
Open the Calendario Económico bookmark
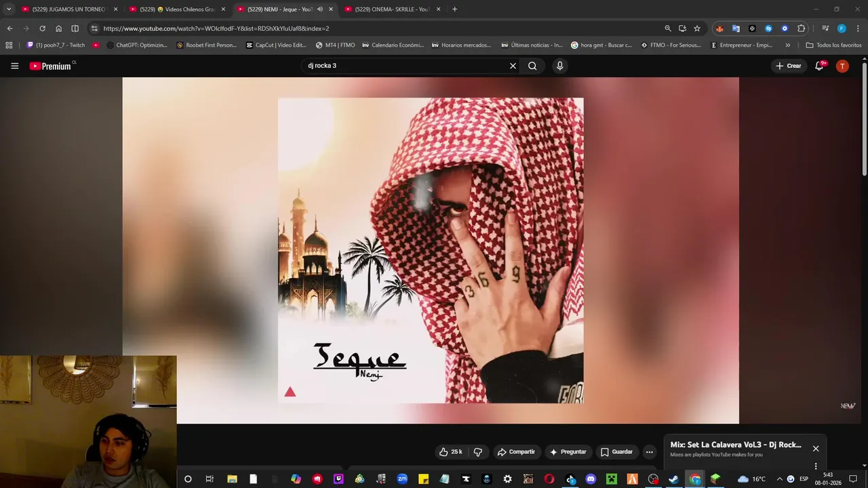393,45
